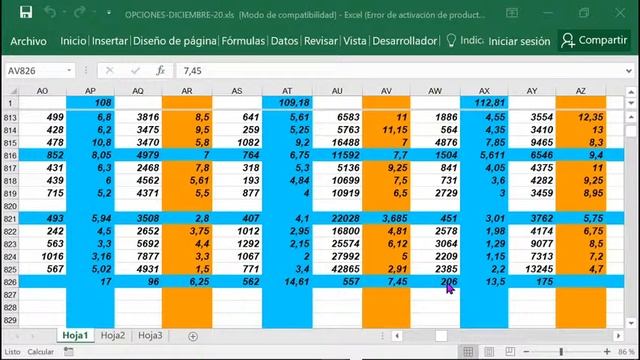Undo the last action
Image resolution: width=640 pixels, height=360 pixels.
(50, 12)
